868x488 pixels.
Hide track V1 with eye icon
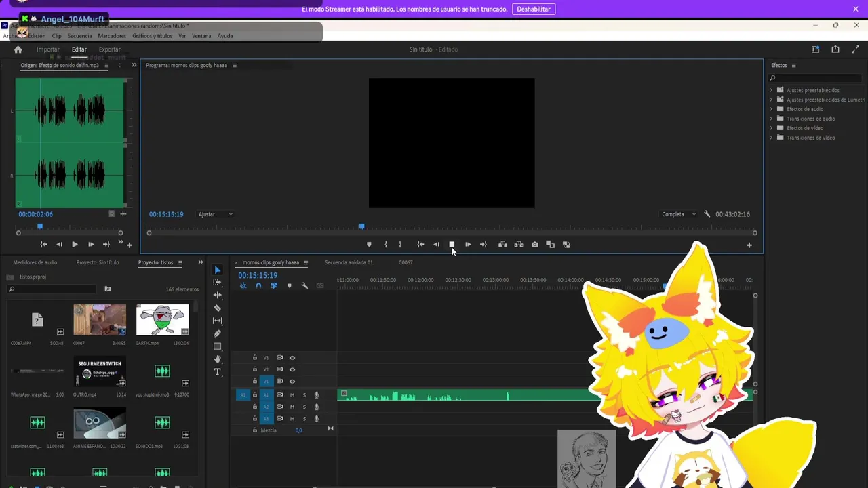292,382
